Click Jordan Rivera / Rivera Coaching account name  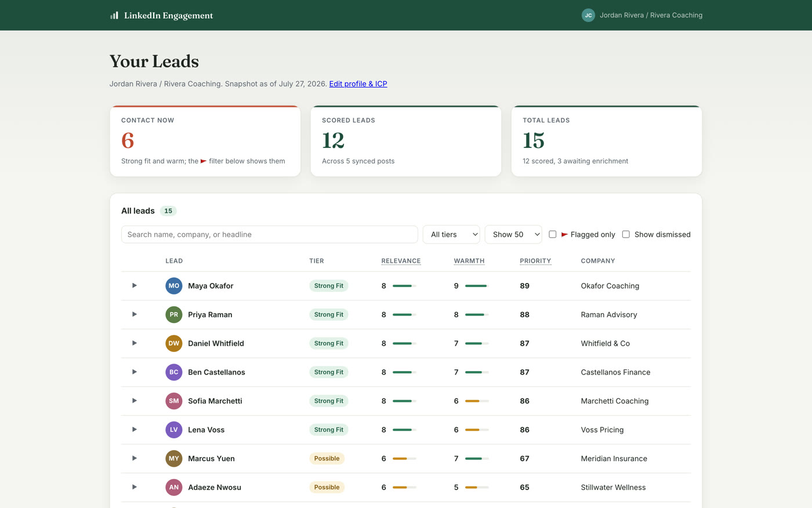pos(651,15)
